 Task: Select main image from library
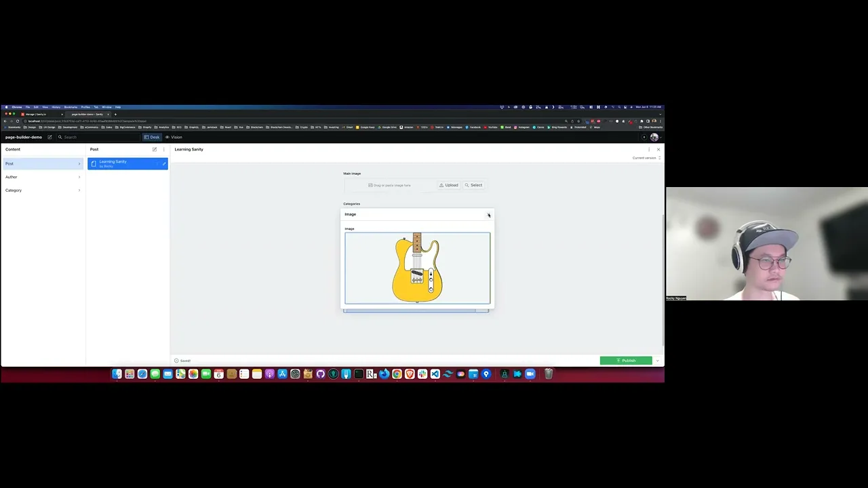pyautogui.click(x=473, y=185)
